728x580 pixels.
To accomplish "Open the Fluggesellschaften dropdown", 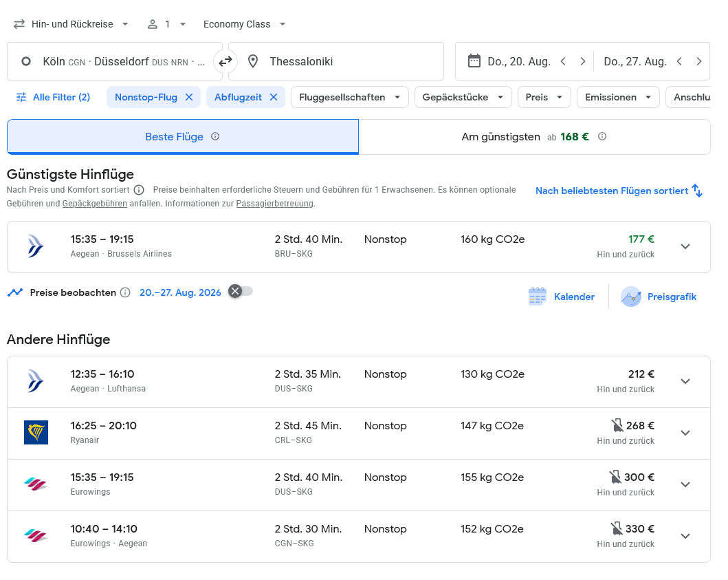I will pos(350,97).
